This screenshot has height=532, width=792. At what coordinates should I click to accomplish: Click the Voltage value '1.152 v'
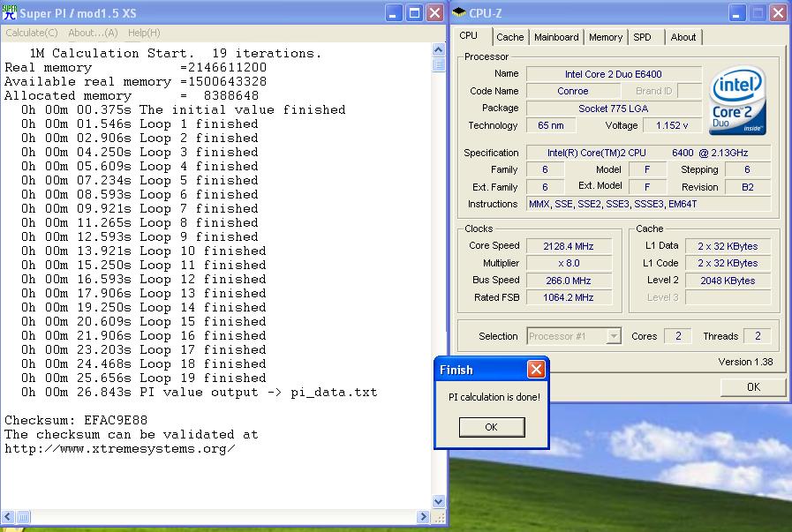point(672,125)
